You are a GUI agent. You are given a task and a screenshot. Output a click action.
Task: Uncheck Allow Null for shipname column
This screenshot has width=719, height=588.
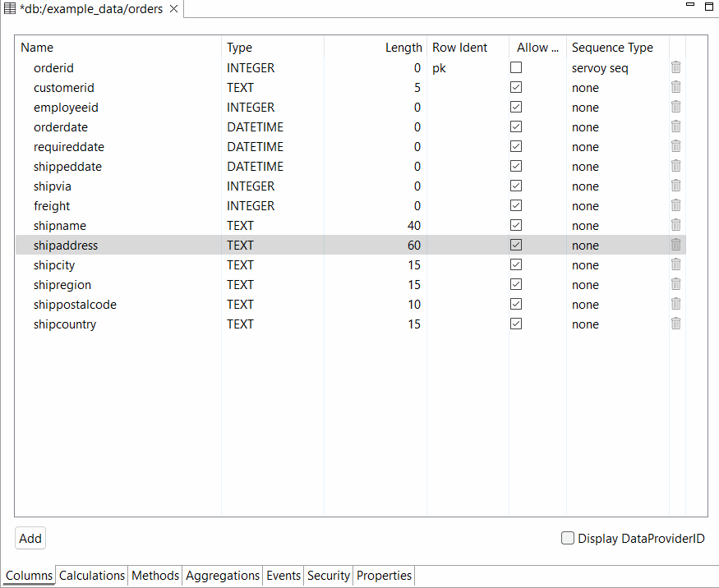pyautogui.click(x=516, y=225)
